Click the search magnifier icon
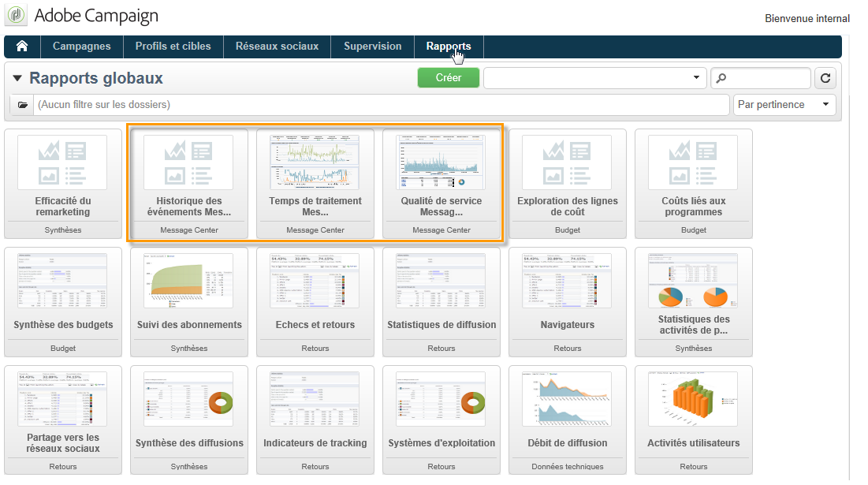The height and width of the screenshot is (485, 868). 721,79
